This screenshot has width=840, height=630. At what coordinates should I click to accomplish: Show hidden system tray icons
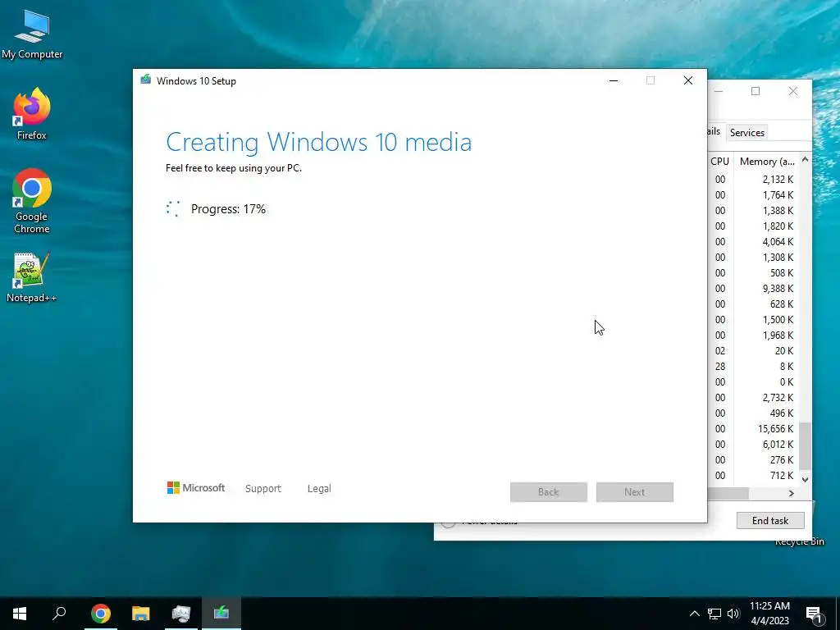coord(694,614)
